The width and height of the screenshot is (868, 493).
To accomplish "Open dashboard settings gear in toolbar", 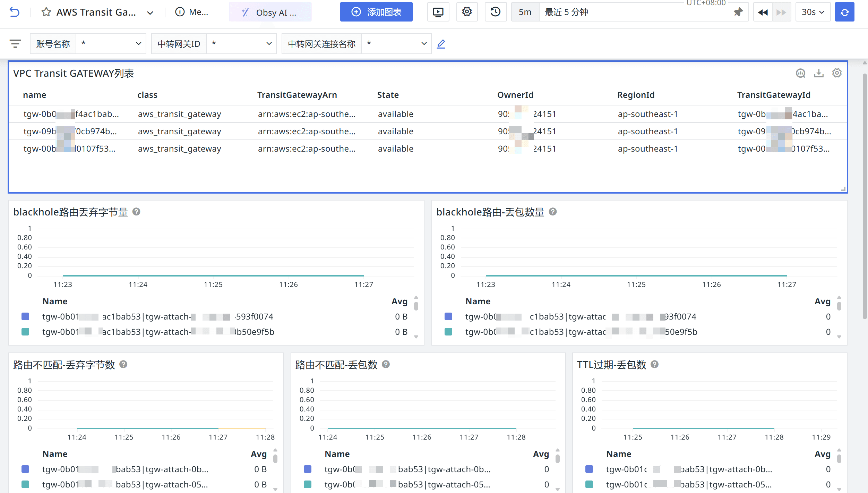I will pos(467,12).
